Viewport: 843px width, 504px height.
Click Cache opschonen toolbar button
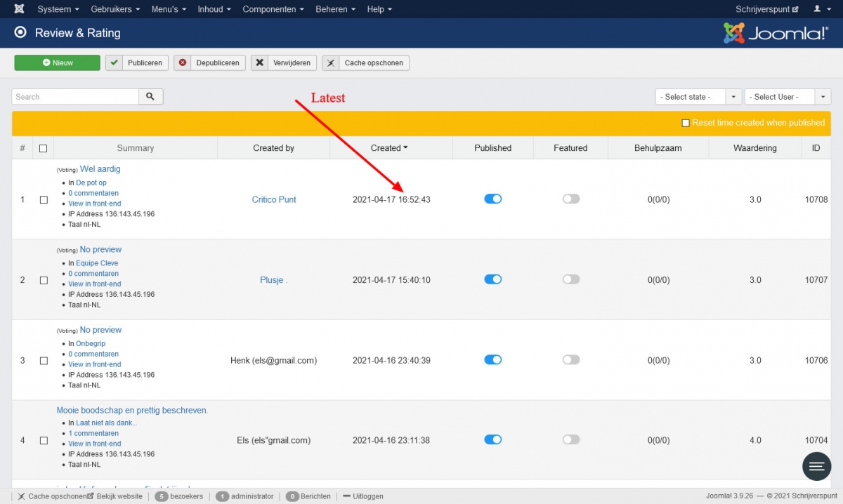pos(365,62)
